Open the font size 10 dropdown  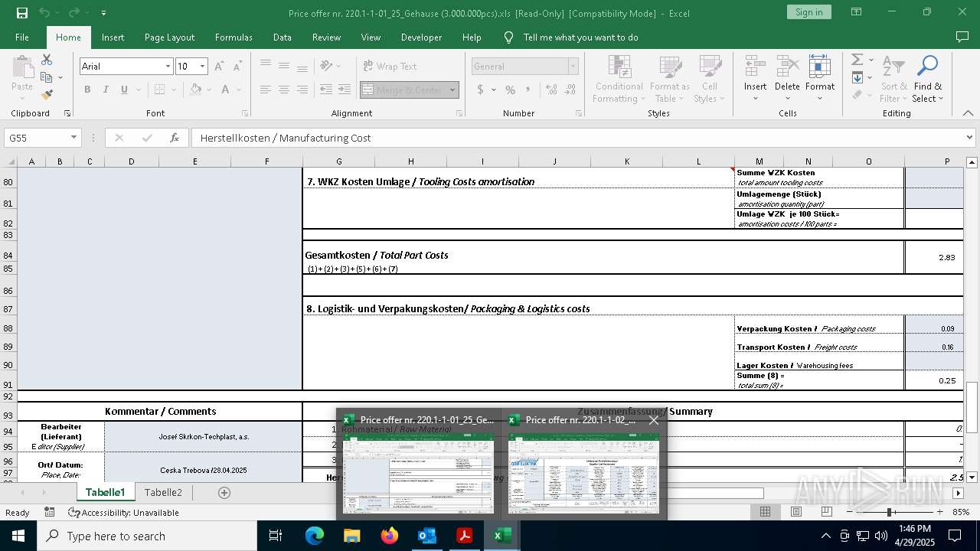tap(202, 67)
